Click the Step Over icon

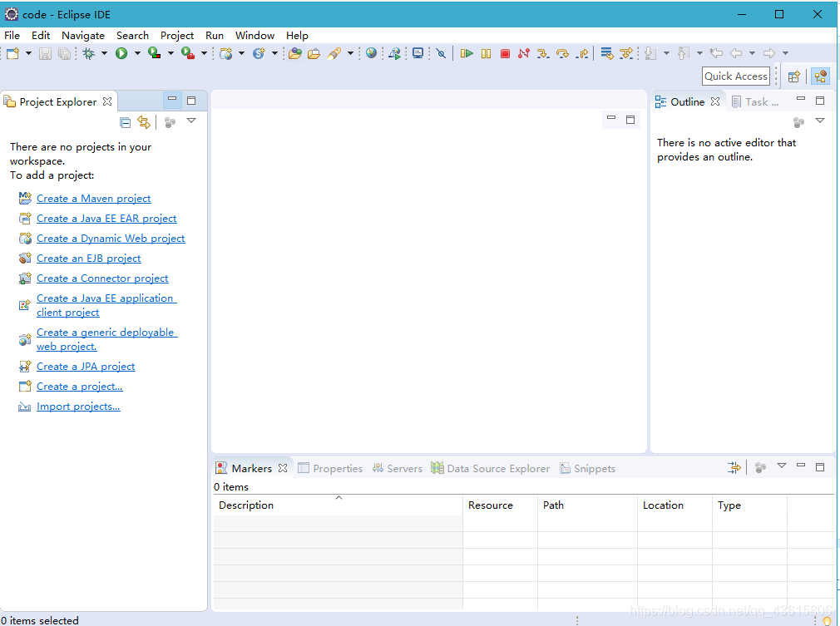[x=562, y=53]
